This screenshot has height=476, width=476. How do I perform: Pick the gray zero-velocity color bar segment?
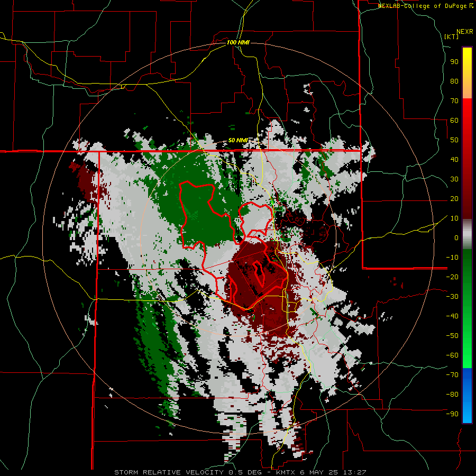[x=467, y=234]
